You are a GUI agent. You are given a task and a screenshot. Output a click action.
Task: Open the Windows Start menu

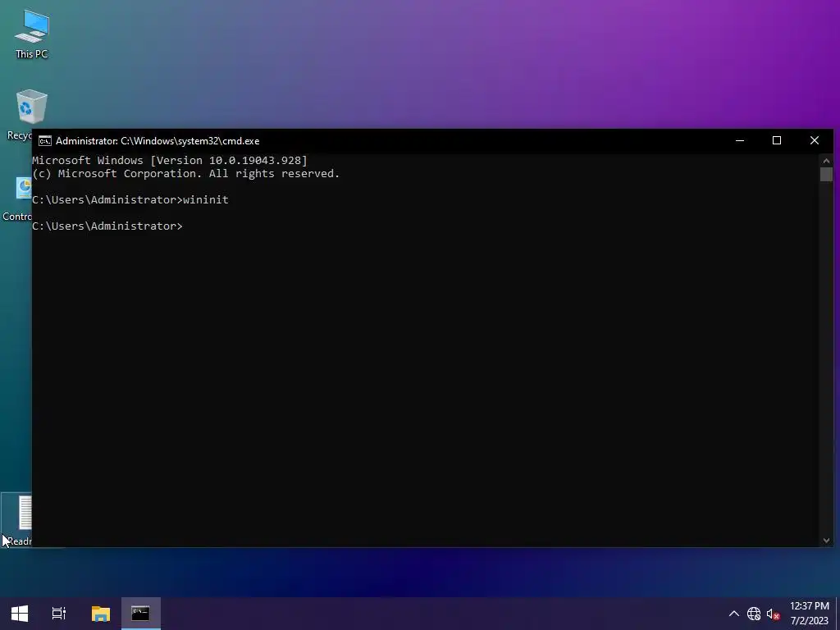point(20,613)
